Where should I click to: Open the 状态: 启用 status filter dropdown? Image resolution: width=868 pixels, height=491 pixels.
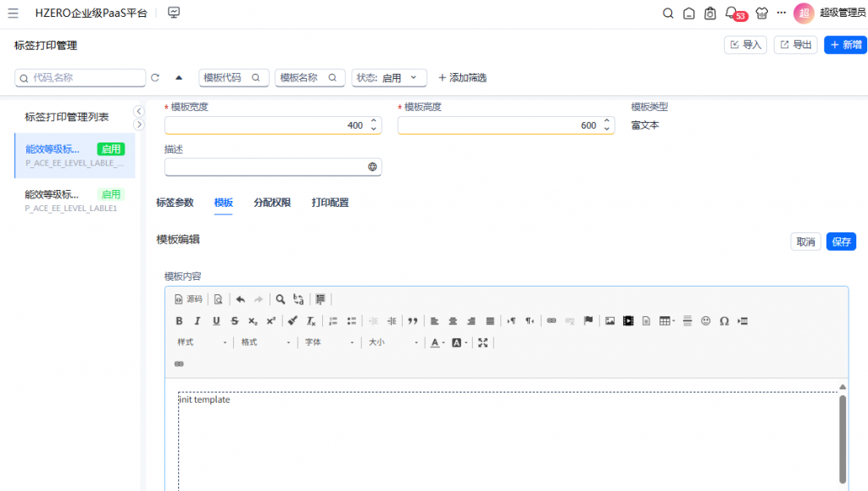(389, 78)
